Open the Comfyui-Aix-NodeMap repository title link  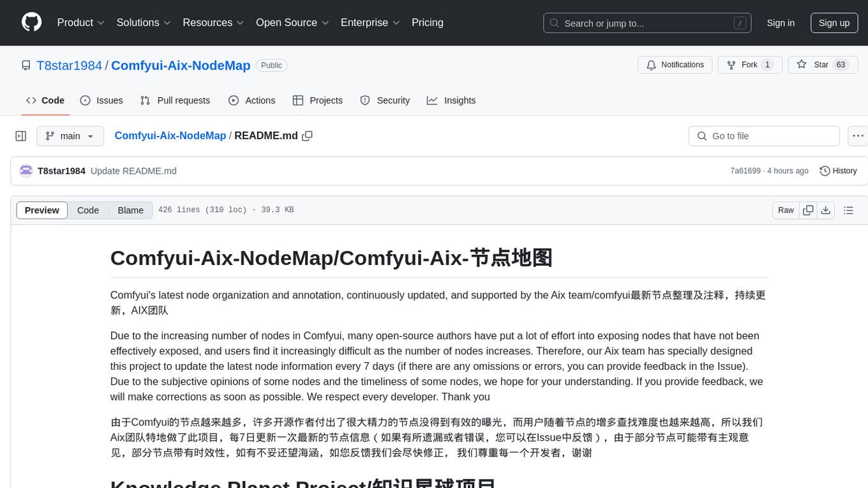[181, 65]
